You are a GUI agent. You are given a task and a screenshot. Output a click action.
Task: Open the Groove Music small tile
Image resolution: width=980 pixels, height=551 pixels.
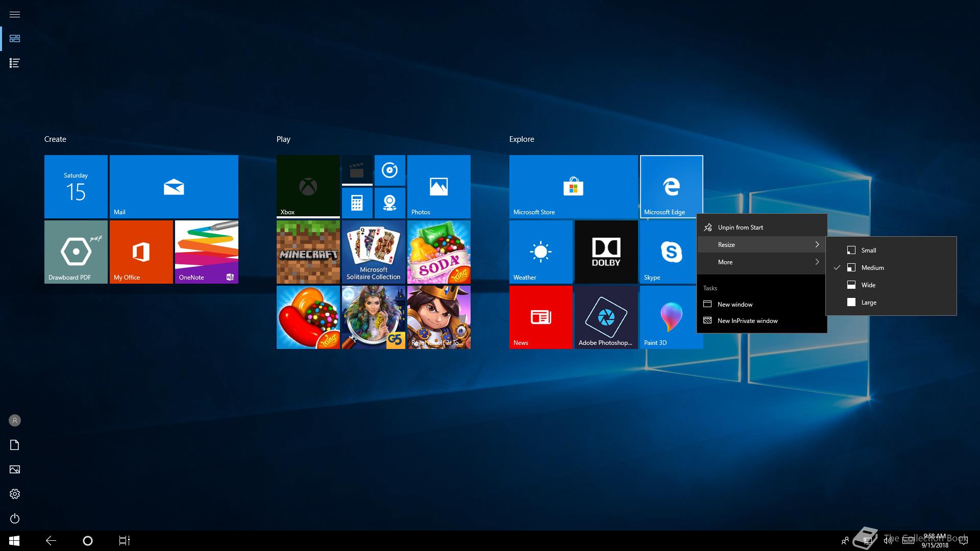(390, 170)
